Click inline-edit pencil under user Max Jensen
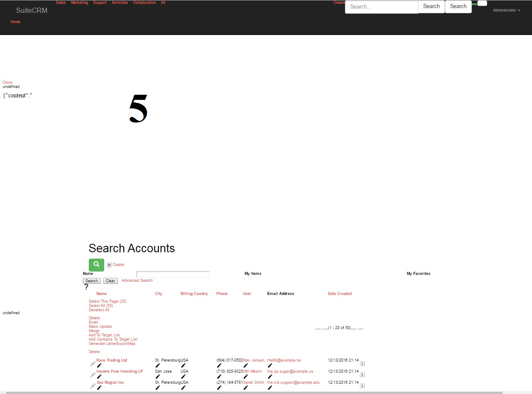The width and height of the screenshot is (532, 394). (246, 365)
